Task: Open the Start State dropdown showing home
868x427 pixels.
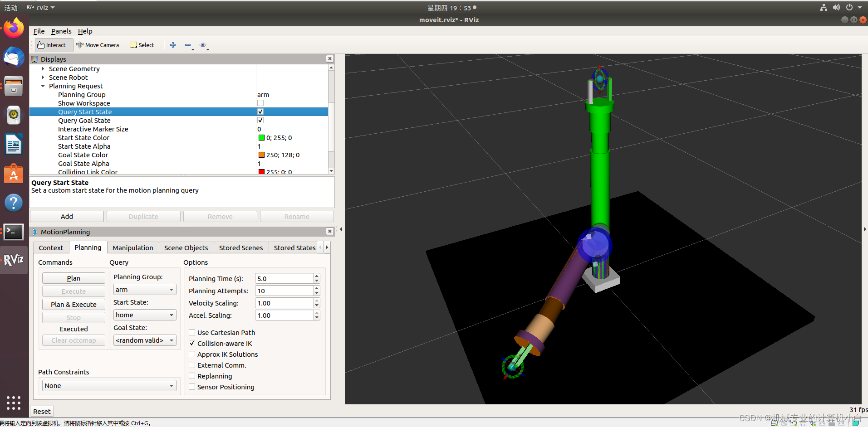Action: click(144, 315)
